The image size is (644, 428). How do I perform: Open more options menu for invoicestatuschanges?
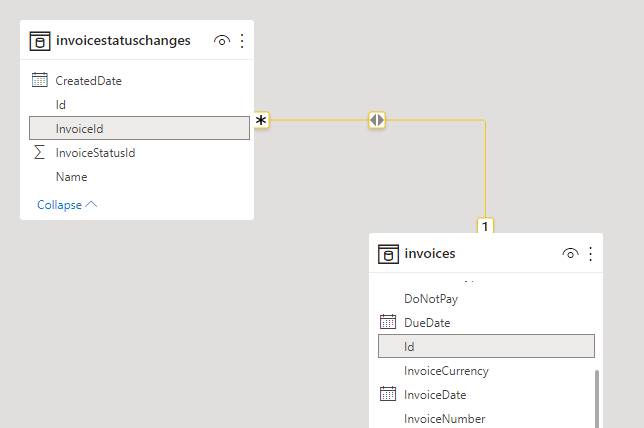tap(241, 41)
